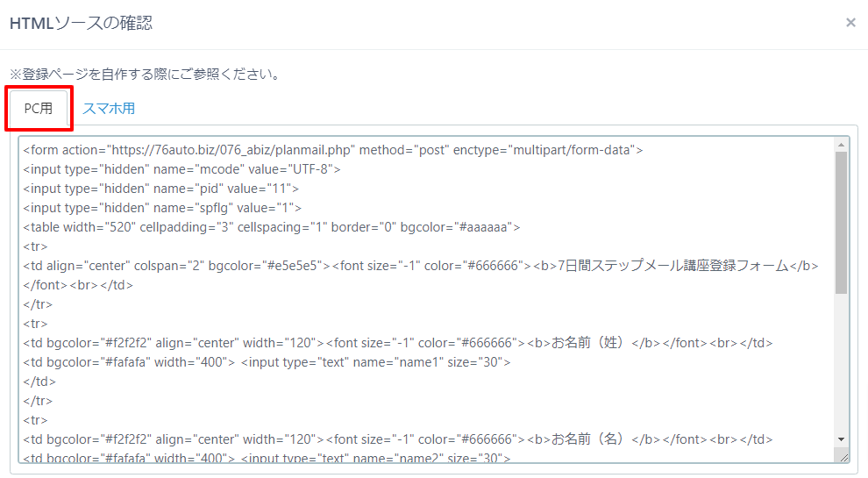The width and height of the screenshot is (868, 478).
Task: Click the source textarea's scroll up arrow
Action: (x=842, y=145)
